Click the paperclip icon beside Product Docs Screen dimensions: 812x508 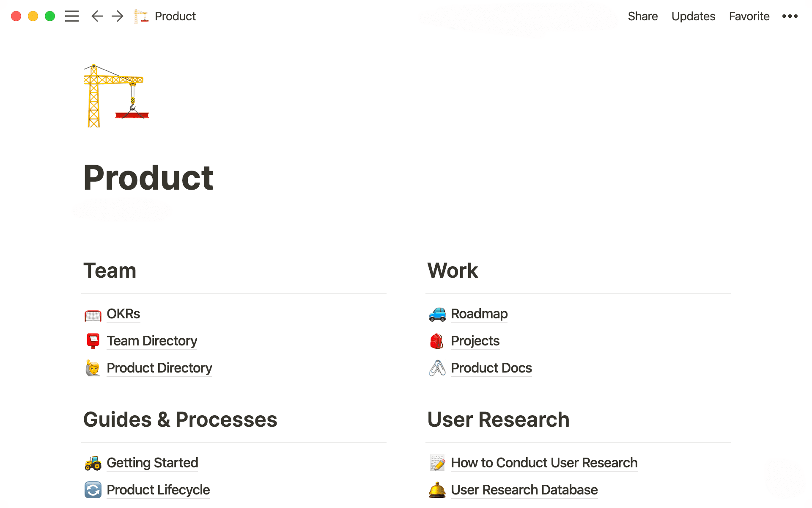[437, 368]
